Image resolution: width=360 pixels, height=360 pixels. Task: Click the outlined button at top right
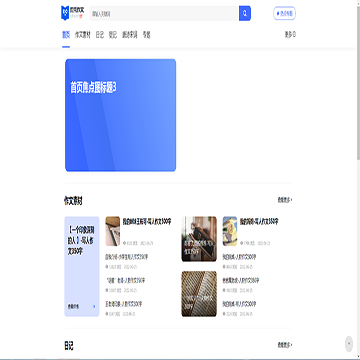click(x=284, y=13)
